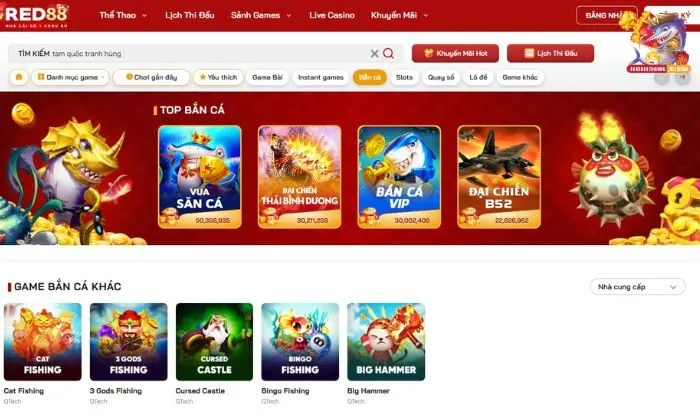
Task: Go to the home icon chip
Action: coord(19,77)
